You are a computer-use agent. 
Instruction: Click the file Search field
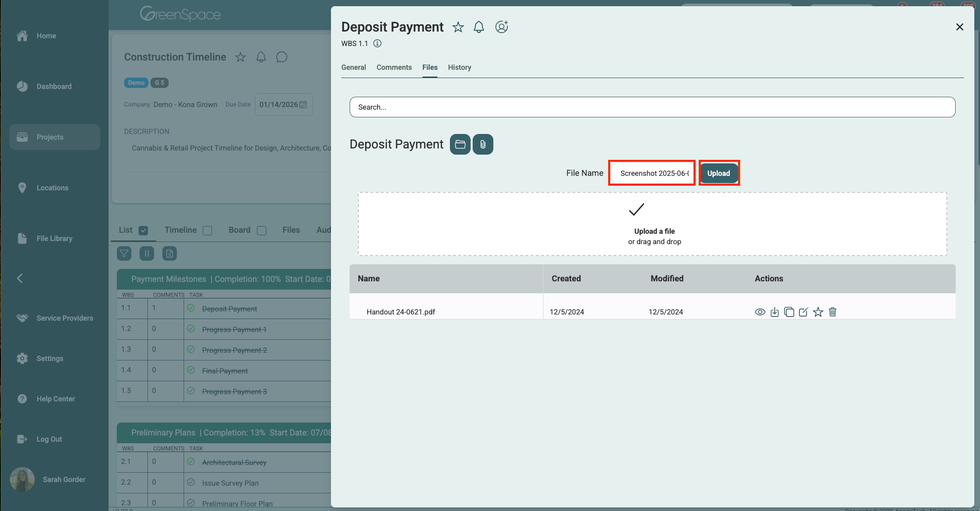[x=653, y=107]
